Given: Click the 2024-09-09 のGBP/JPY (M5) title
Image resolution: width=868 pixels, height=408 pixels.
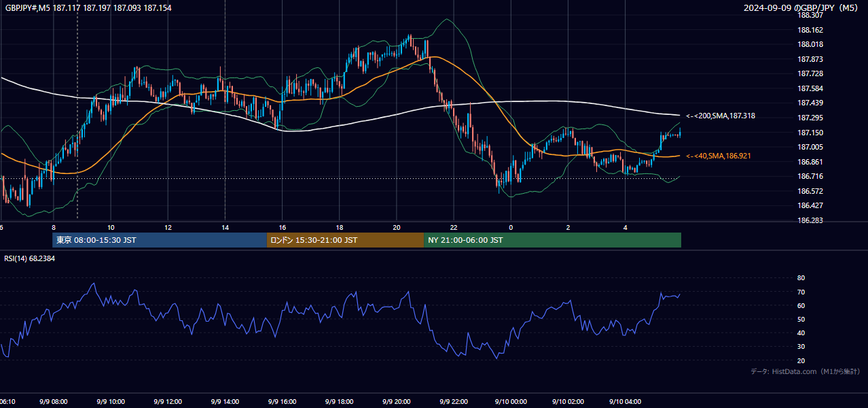Looking at the screenshot, I should click(x=801, y=8).
